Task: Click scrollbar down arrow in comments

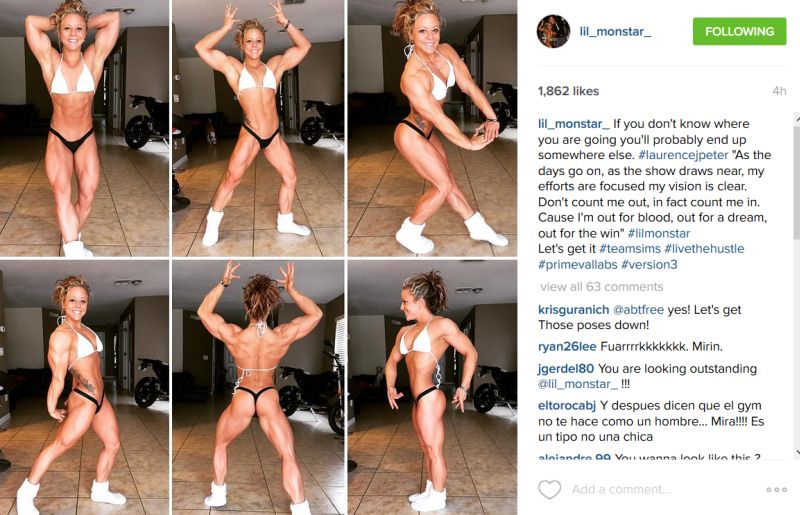Action: [796, 452]
